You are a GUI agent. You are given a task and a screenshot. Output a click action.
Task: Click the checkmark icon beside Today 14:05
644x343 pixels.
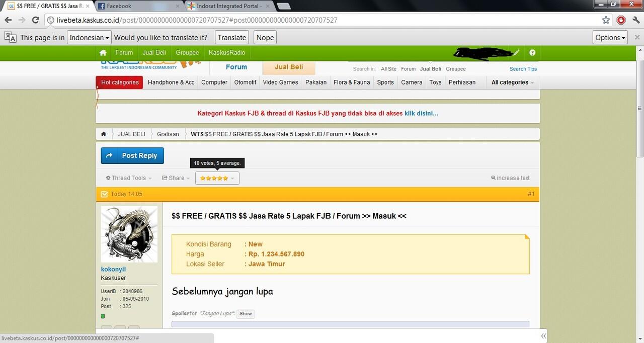click(x=104, y=194)
